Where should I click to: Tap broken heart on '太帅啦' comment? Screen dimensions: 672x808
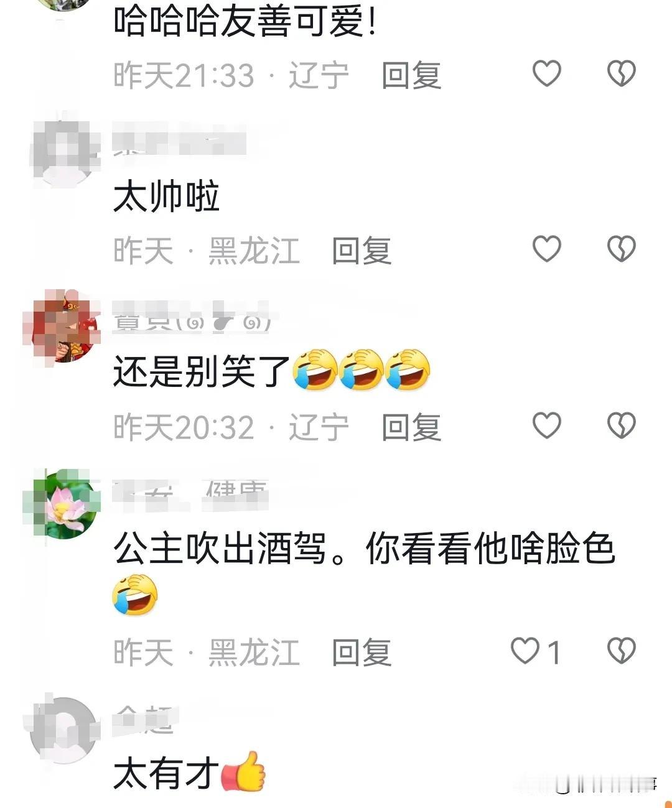(x=621, y=249)
